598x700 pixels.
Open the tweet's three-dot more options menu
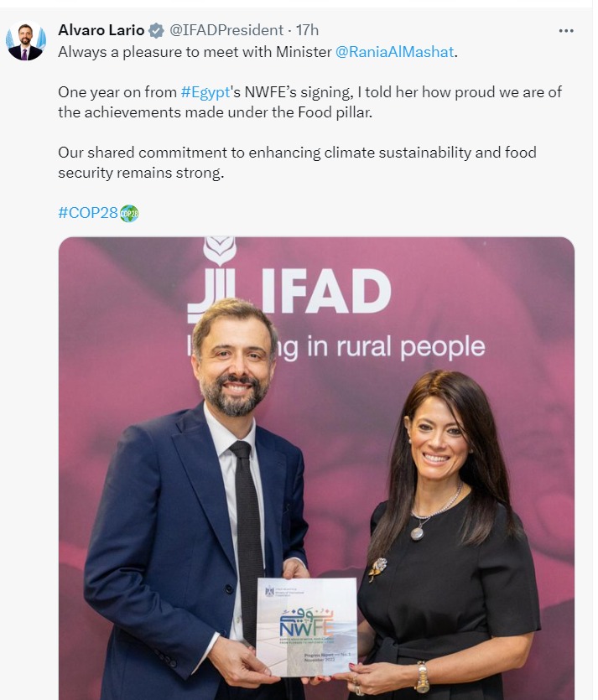point(567,31)
